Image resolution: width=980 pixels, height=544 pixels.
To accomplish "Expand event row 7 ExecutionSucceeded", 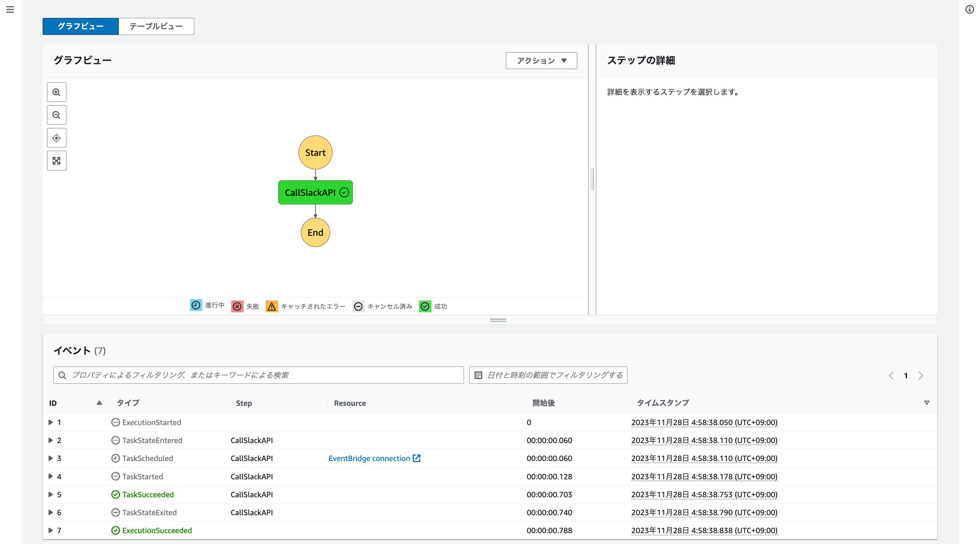I will [x=51, y=530].
